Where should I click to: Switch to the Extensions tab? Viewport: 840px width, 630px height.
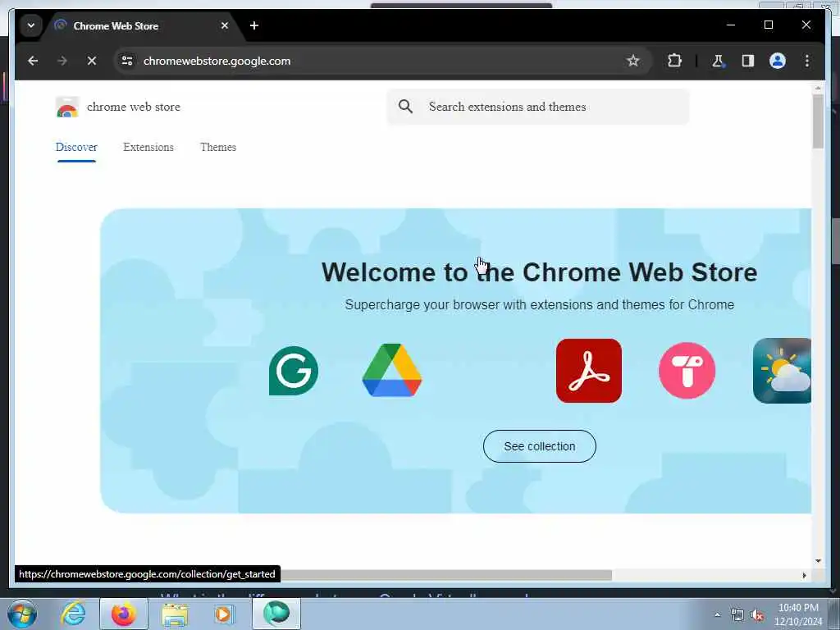[148, 147]
